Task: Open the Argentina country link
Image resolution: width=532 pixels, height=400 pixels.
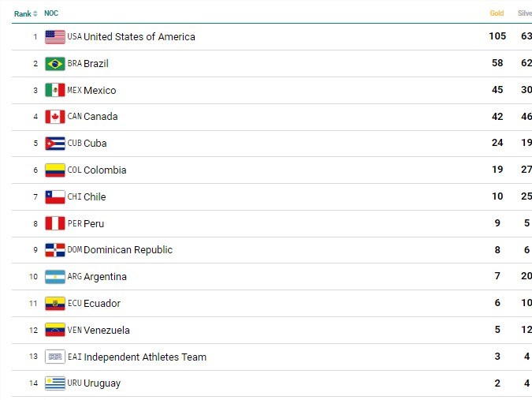Action: (105, 277)
